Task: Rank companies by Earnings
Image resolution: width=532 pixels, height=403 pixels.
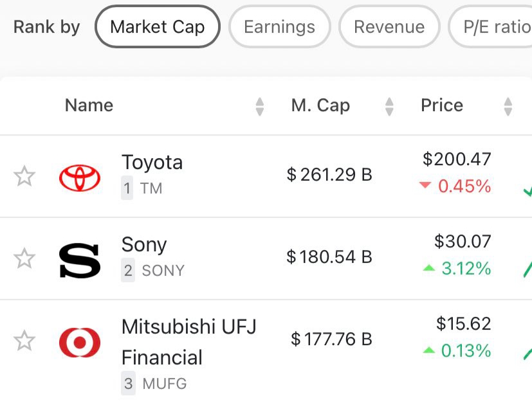Action: tap(280, 27)
